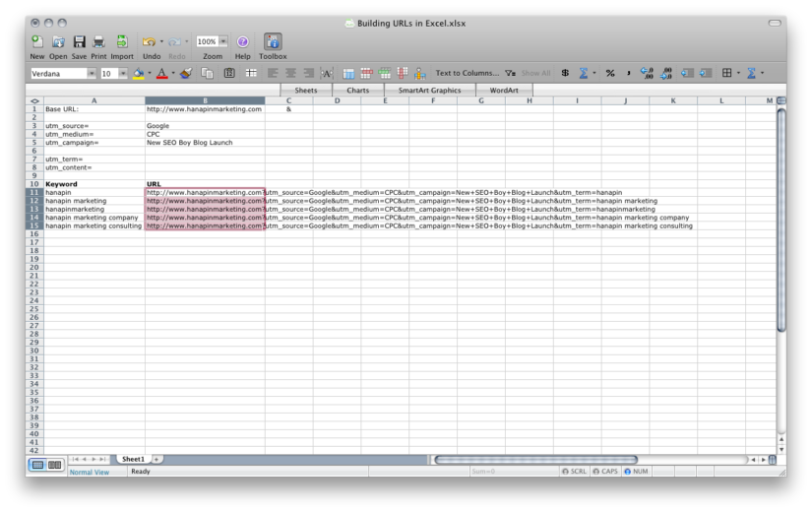Image resolution: width=812 pixels, height=512 pixels.
Task: Toggle the filter funnel icon
Action: (x=510, y=74)
